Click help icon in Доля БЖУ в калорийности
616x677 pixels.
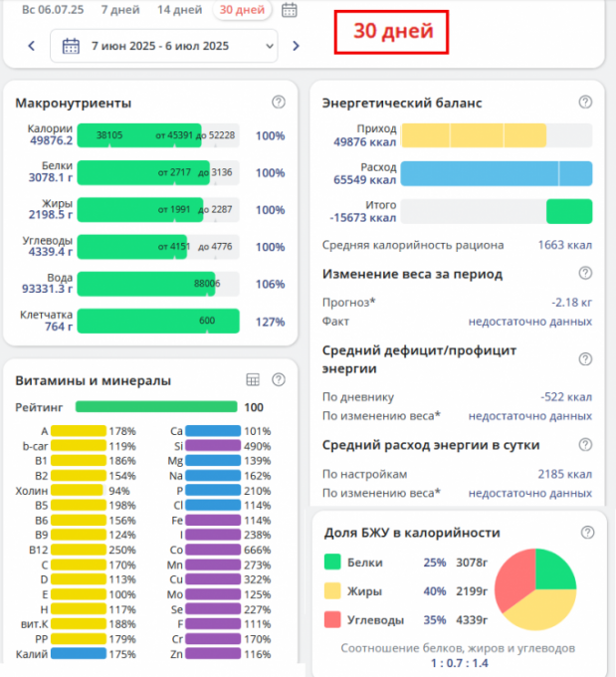(x=587, y=533)
